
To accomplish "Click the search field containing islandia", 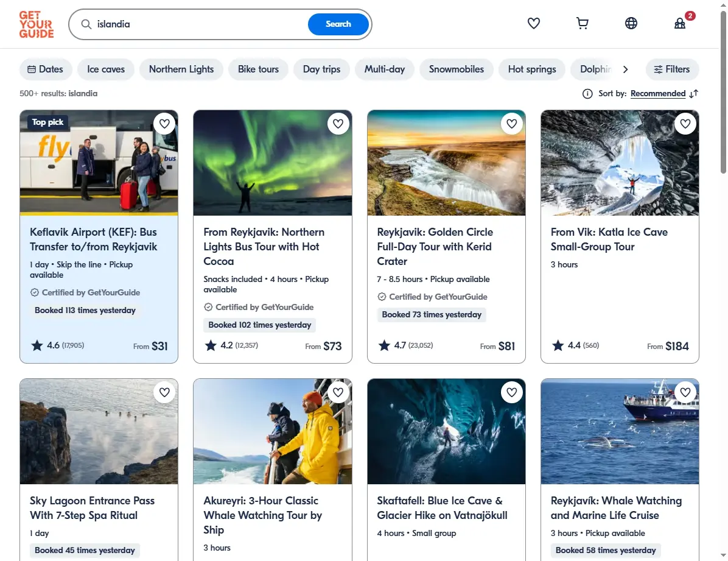I will pos(200,24).
